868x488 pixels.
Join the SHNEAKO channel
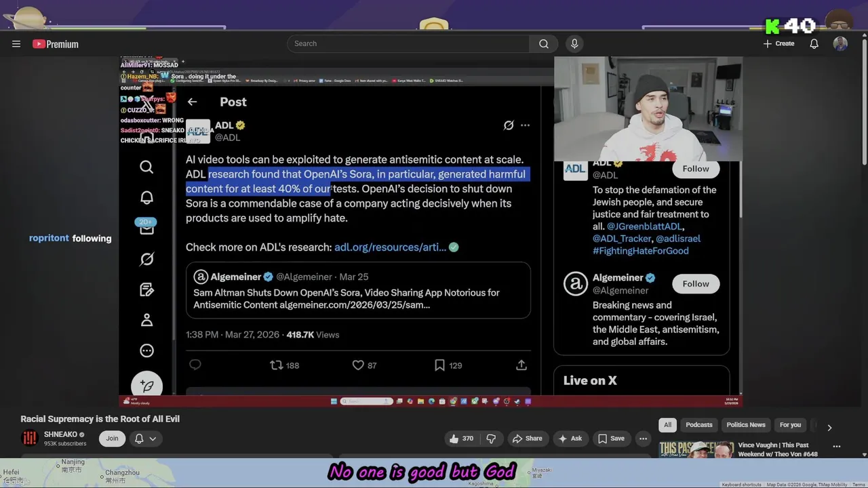tap(112, 439)
